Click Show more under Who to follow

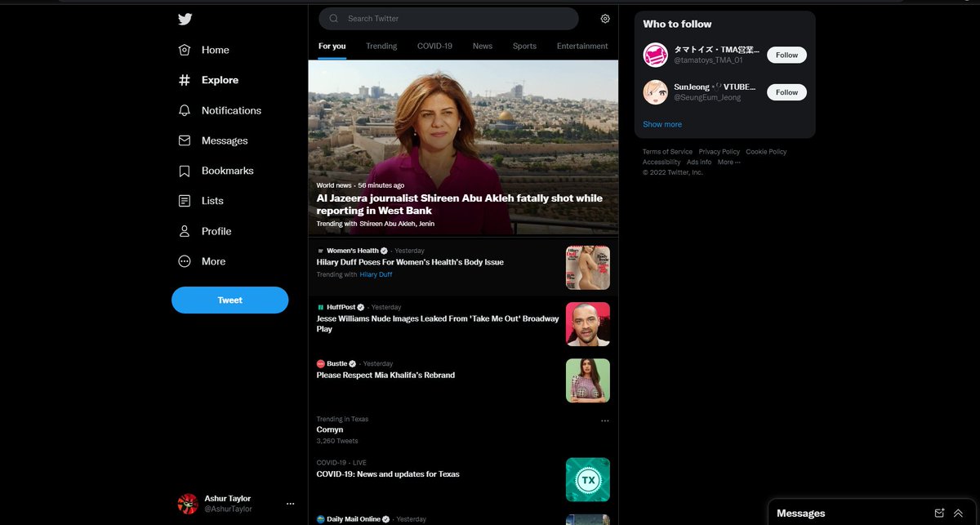pyautogui.click(x=662, y=124)
